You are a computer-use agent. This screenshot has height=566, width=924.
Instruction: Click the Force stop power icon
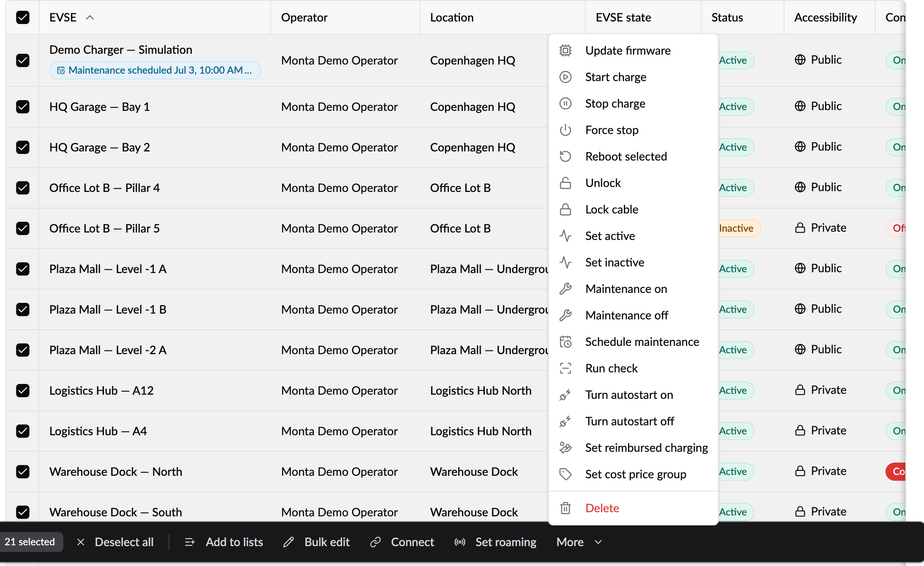pyautogui.click(x=565, y=130)
